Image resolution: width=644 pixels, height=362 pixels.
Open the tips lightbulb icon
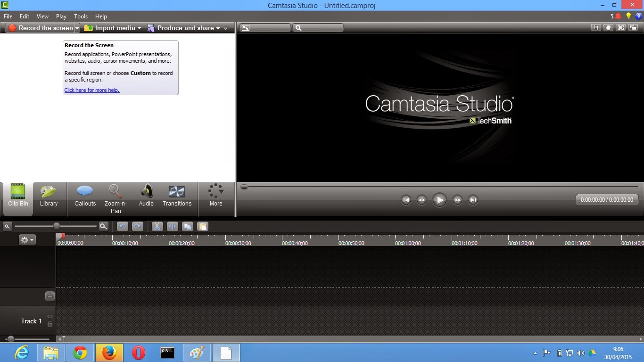pos(628,16)
